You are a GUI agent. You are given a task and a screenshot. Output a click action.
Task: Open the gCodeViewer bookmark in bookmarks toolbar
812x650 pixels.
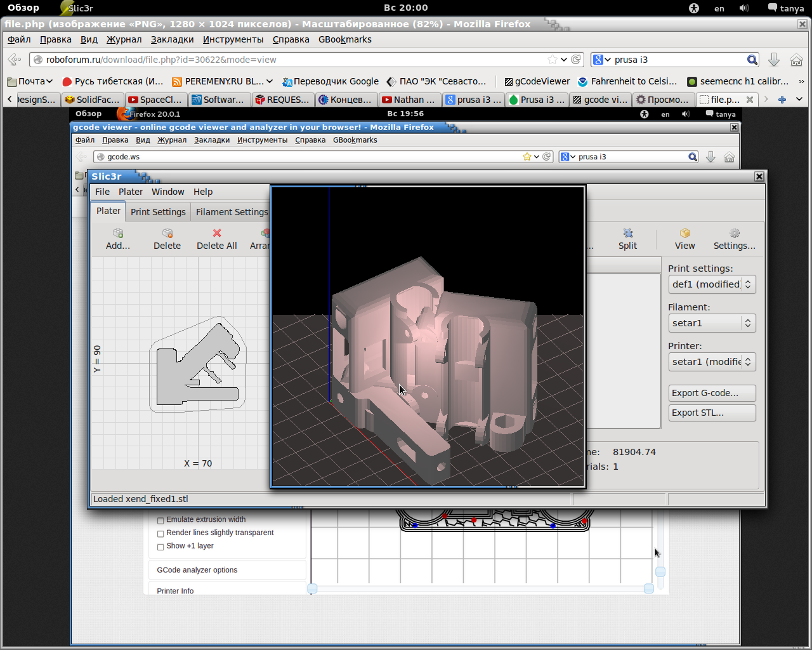pos(537,81)
